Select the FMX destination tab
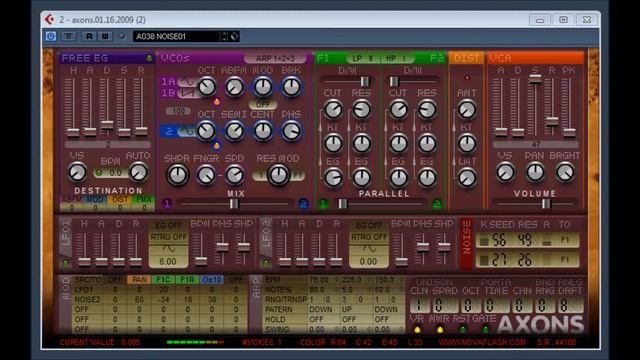 click(144, 199)
